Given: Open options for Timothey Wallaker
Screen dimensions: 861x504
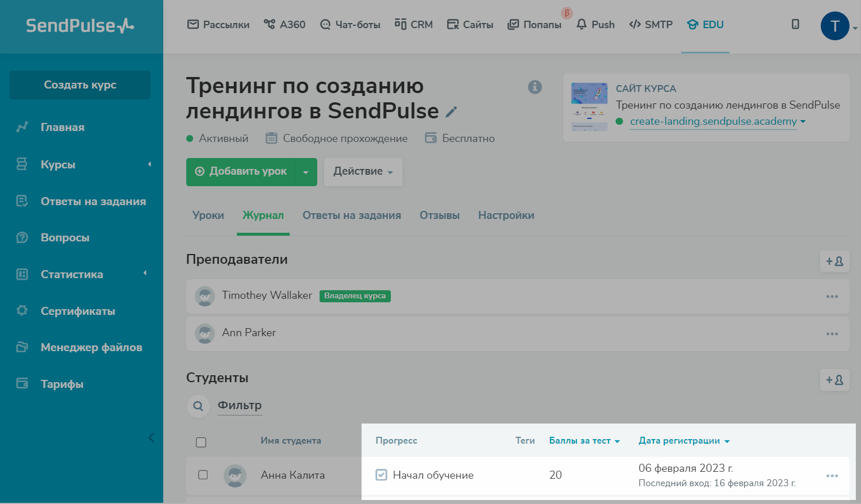Looking at the screenshot, I should [832, 297].
